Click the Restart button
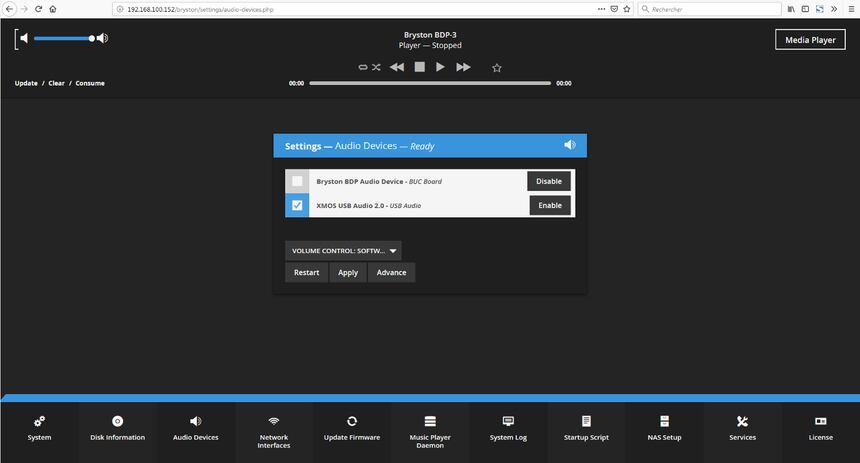Viewport: 860px width, 463px height. 307,273
